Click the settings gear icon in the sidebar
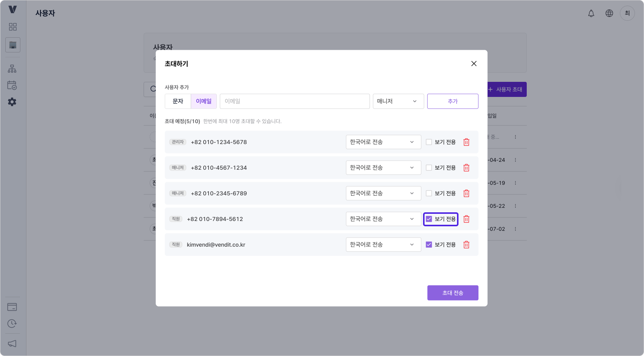The width and height of the screenshot is (644, 356). 12,102
